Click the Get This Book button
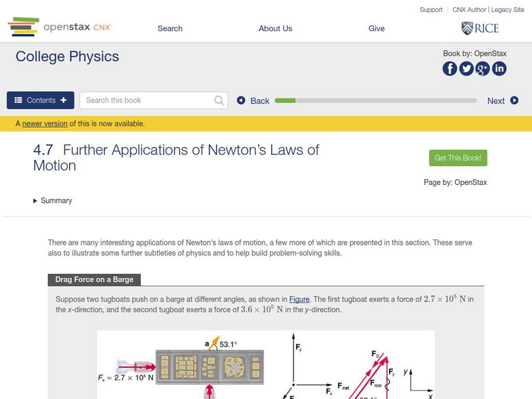Image resolution: width=532 pixels, height=399 pixels. coord(458,158)
